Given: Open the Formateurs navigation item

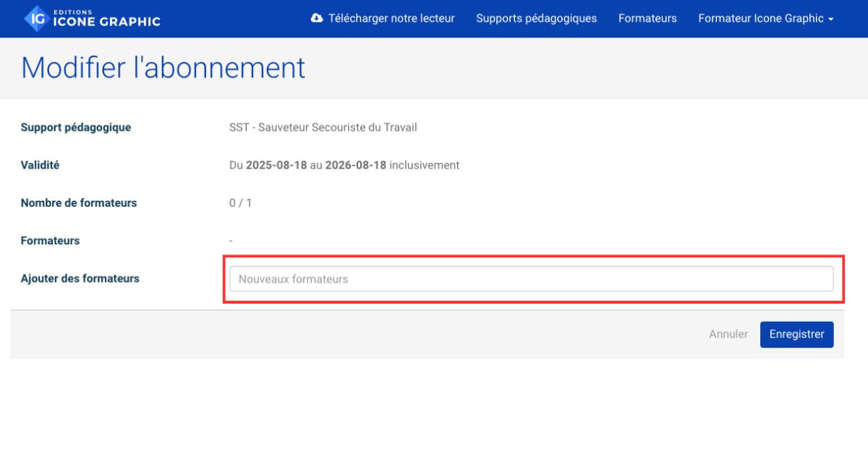Looking at the screenshot, I should (647, 18).
